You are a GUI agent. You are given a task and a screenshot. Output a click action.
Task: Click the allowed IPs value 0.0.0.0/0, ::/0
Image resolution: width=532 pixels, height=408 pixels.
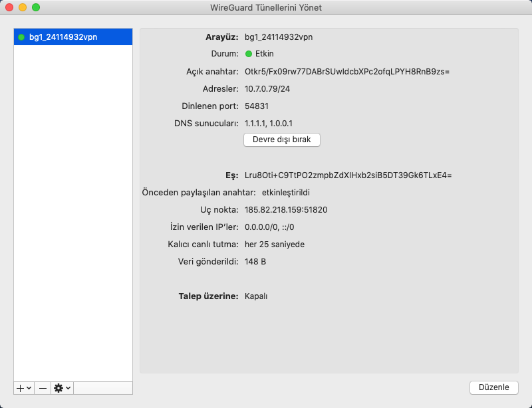(x=269, y=227)
